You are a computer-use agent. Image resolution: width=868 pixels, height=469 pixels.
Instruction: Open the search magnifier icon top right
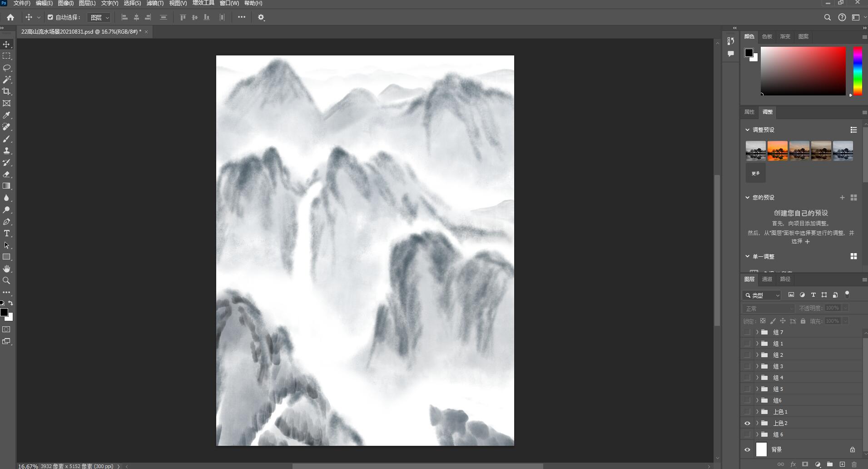828,17
